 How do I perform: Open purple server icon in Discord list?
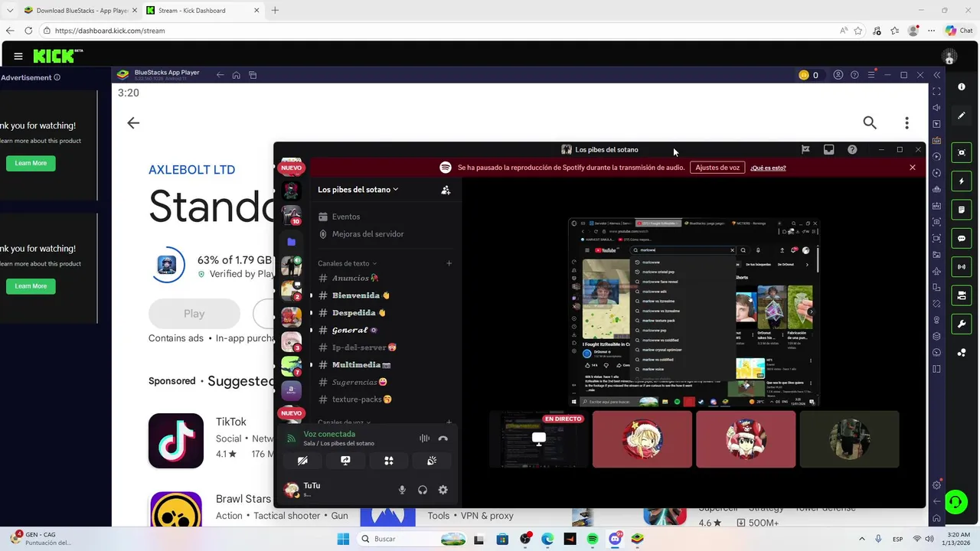[x=291, y=391]
